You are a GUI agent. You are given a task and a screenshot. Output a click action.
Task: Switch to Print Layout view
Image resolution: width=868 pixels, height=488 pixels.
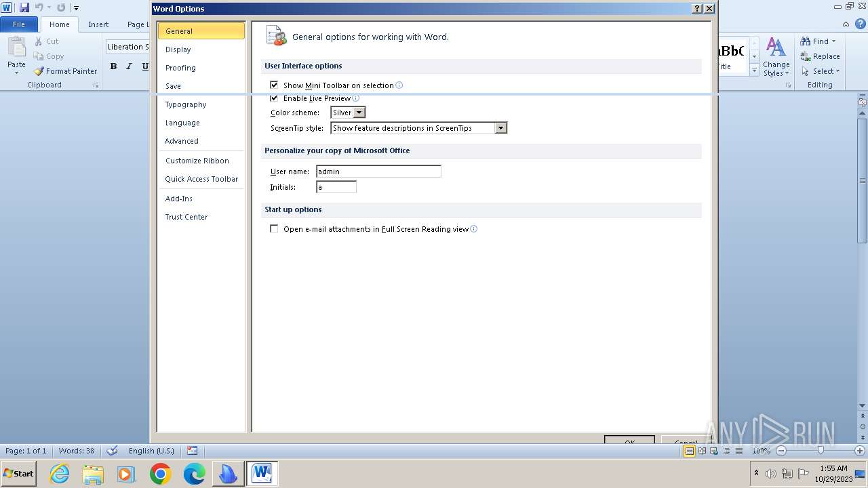(x=690, y=451)
